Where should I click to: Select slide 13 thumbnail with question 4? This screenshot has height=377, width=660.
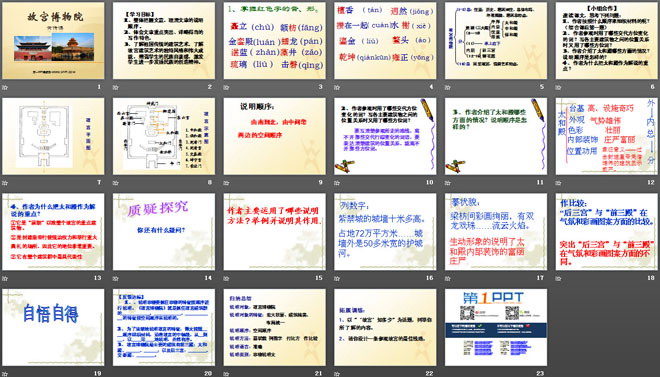click(53, 232)
